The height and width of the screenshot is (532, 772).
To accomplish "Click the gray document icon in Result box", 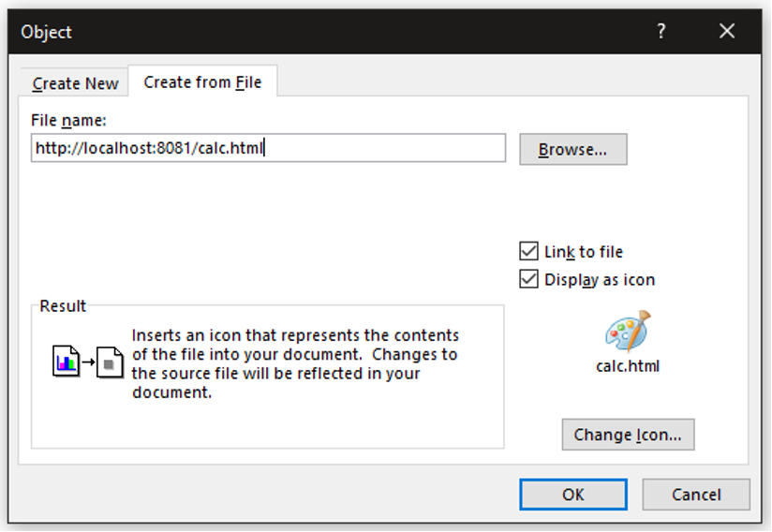I will point(111,362).
